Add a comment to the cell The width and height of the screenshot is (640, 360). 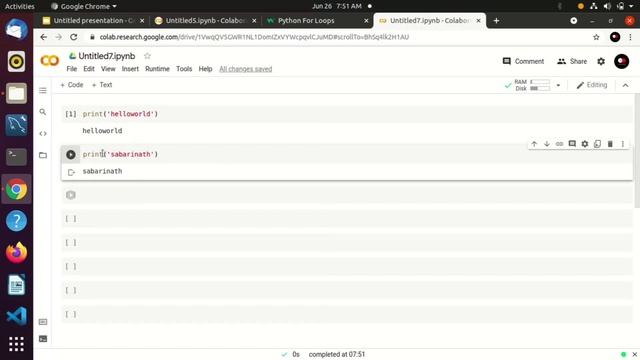[x=572, y=144]
